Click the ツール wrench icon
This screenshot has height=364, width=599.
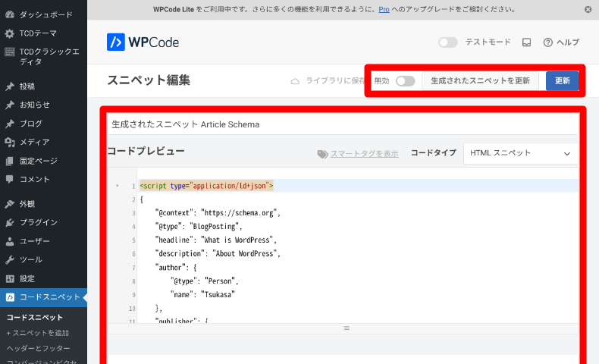click(10, 259)
